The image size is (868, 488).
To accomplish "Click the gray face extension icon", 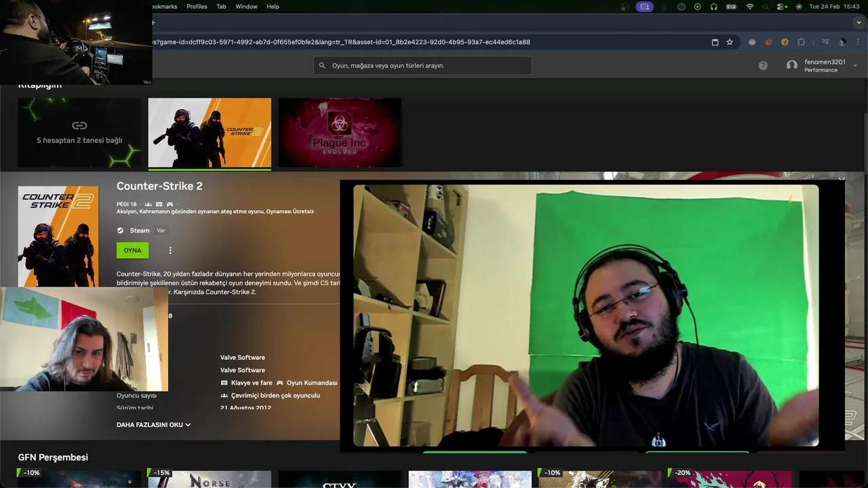I will [x=752, y=42].
